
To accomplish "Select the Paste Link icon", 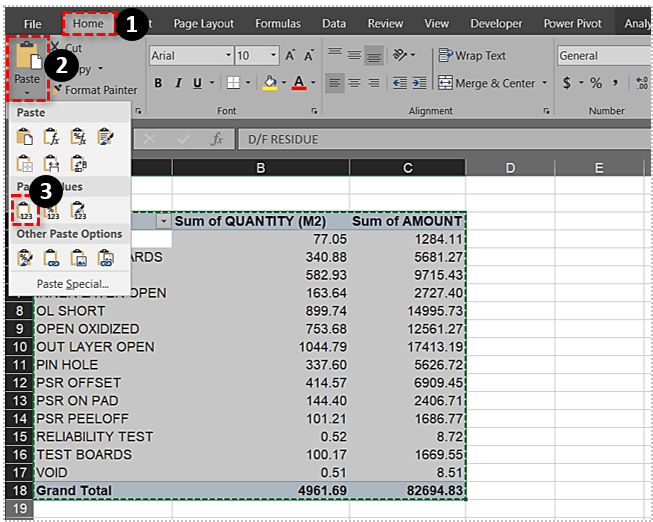I will point(52,259).
